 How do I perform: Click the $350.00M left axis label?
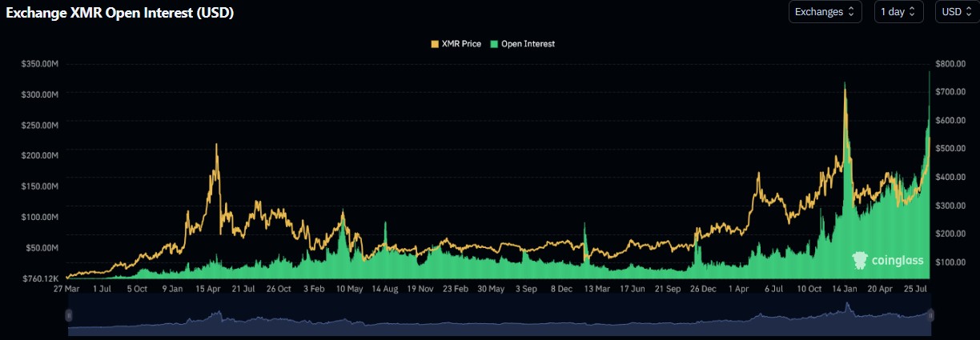click(41, 63)
